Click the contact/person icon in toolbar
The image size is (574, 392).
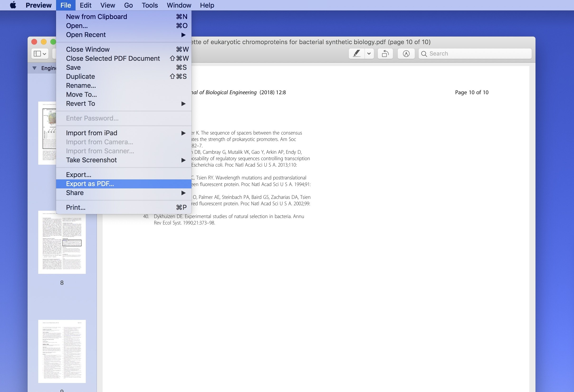click(406, 53)
